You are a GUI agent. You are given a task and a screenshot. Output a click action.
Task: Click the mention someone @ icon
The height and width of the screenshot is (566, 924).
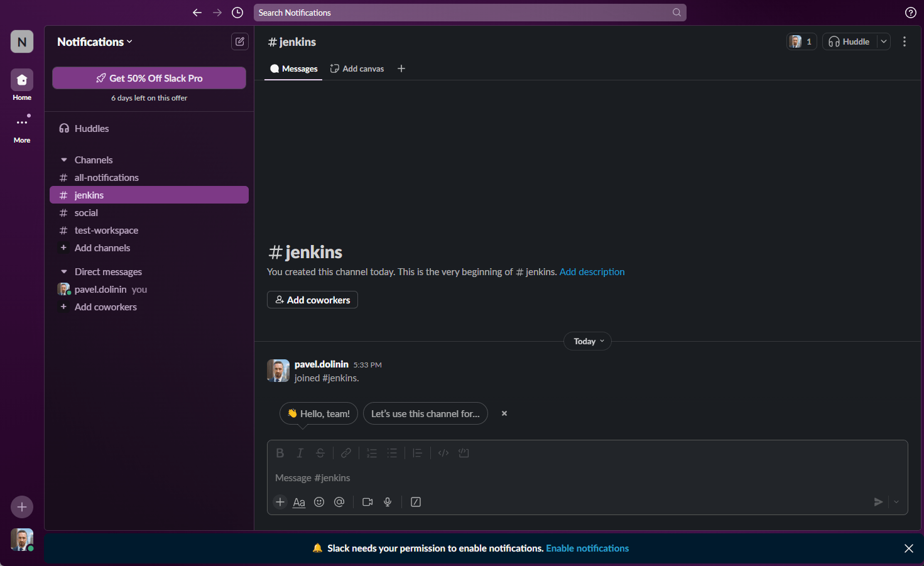[339, 502]
